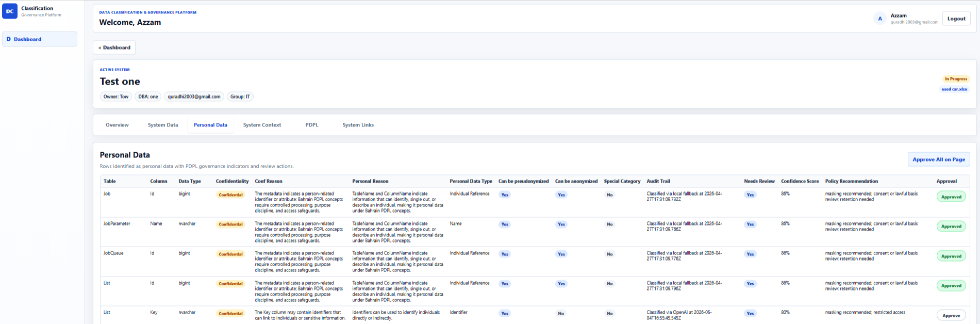This screenshot has height=324, width=980.
Task: Click the Key column cell in the List row
Action: [x=154, y=313]
